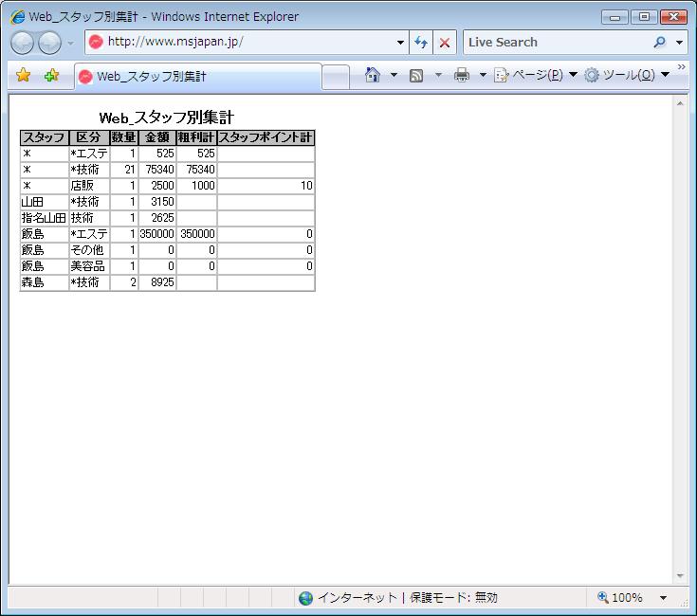Open the ツール(O) menu
The width and height of the screenshot is (697, 616).
coord(627,75)
